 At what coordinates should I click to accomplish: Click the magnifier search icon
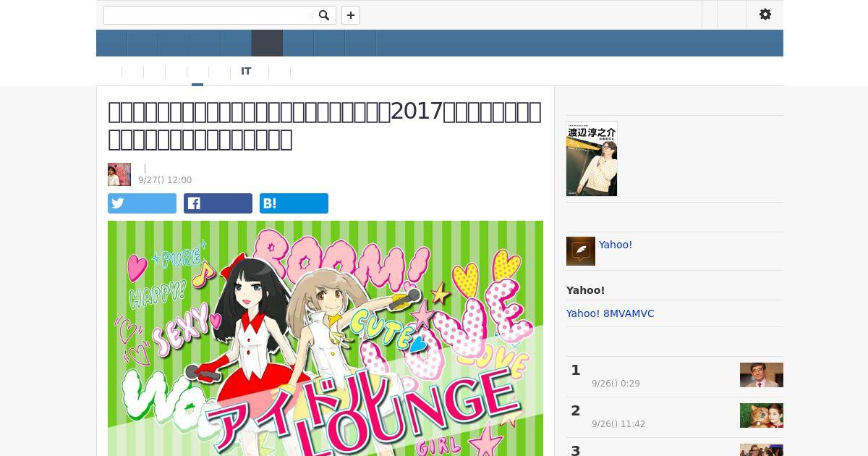click(324, 15)
